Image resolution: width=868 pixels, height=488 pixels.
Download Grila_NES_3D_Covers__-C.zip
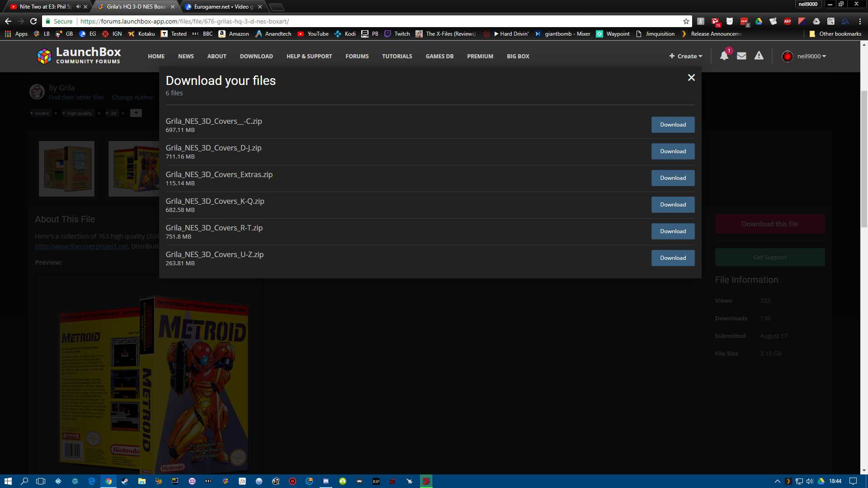[x=673, y=125]
